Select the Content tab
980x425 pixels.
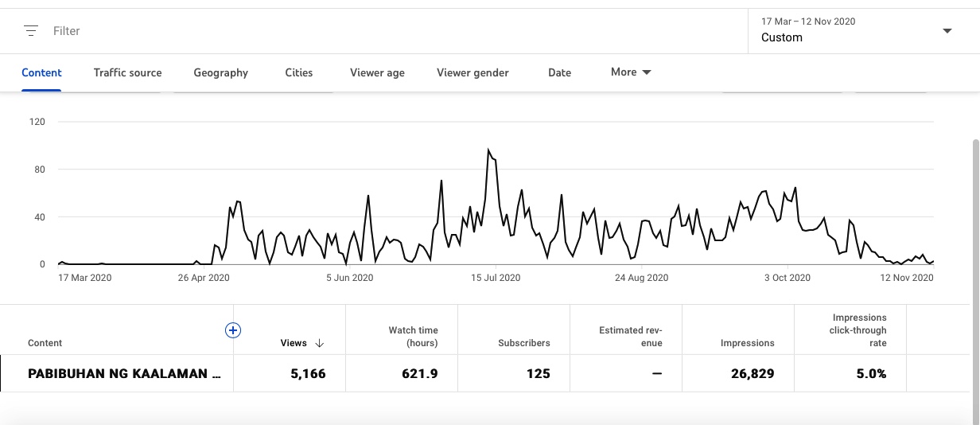[41, 72]
